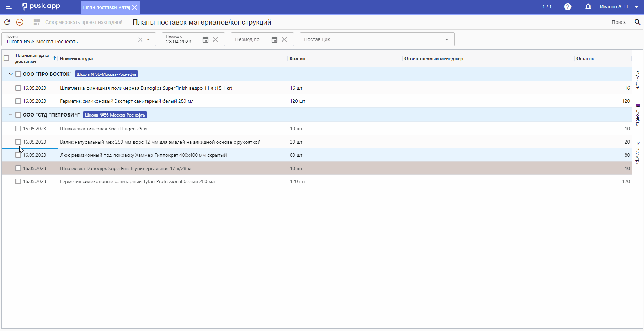Clear the Период с date
The height and width of the screenshot is (331, 644).
[x=216, y=39]
